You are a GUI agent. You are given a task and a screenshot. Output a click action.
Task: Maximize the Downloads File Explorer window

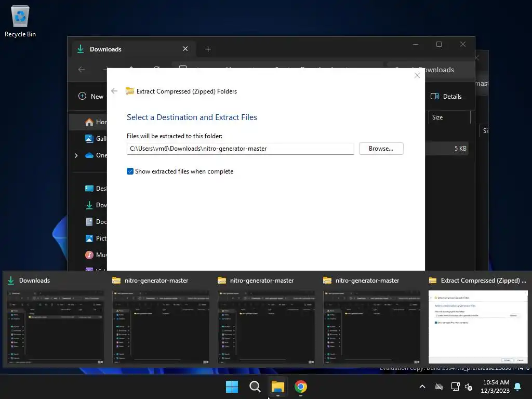pos(439,45)
